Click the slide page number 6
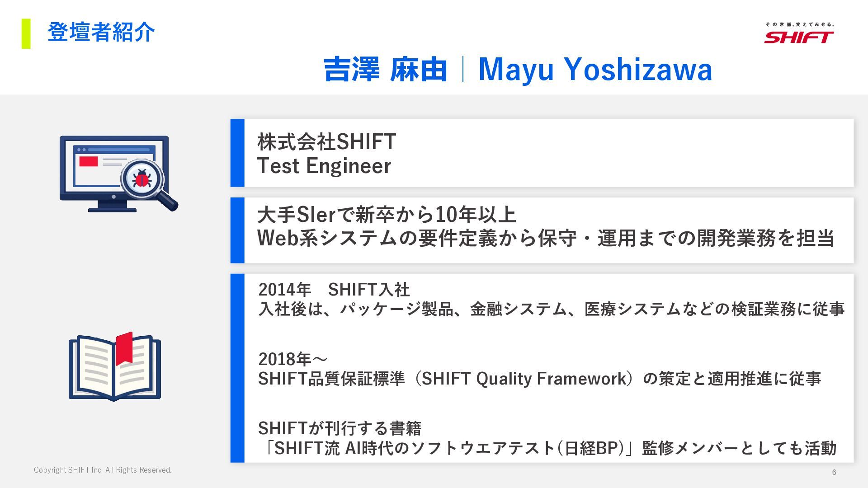The image size is (868, 488). [x=834, y=472]
